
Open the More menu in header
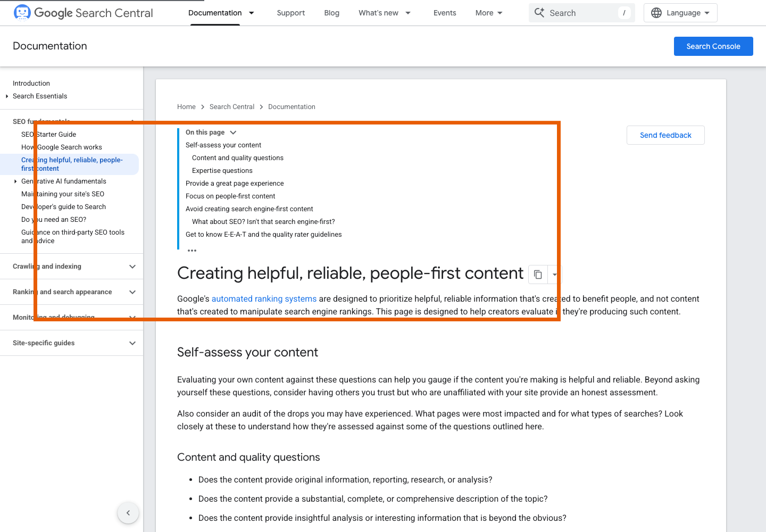489,13
